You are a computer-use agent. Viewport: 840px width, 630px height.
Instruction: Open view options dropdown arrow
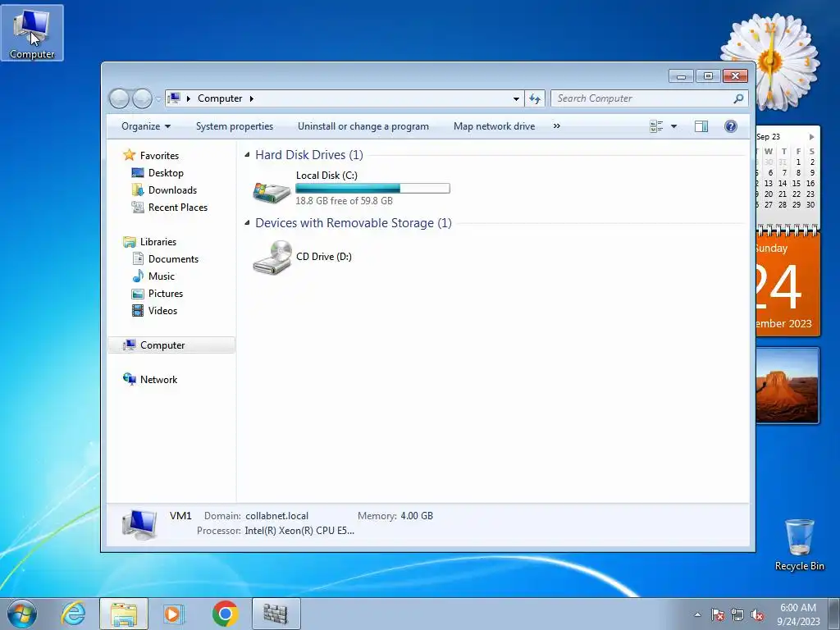pos(674,126)
